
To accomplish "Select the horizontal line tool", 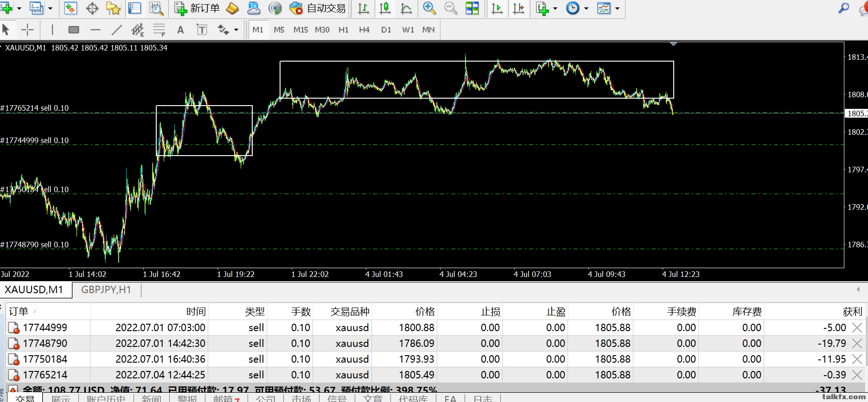I will pyautogui.click(x=96, y=30).
